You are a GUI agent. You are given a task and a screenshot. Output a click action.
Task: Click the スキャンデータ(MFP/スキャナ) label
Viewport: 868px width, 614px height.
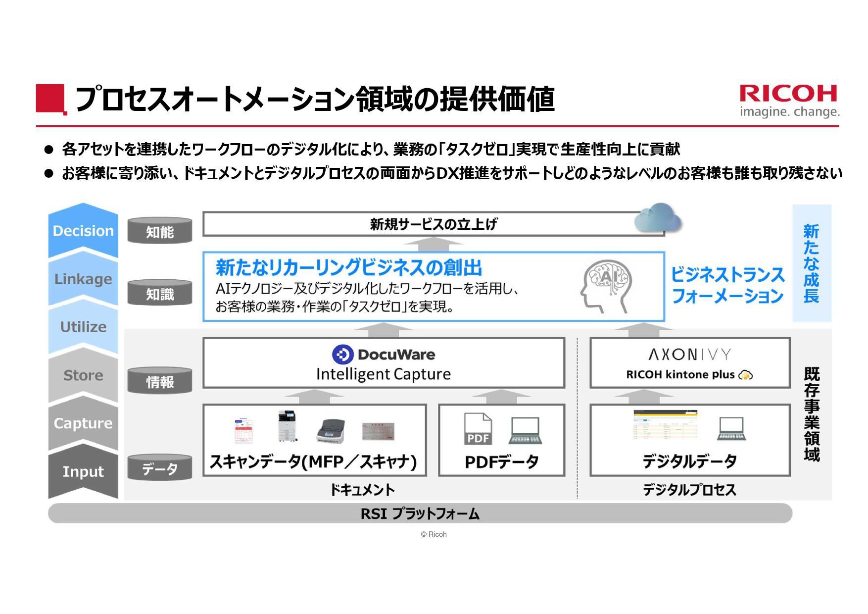314,462
